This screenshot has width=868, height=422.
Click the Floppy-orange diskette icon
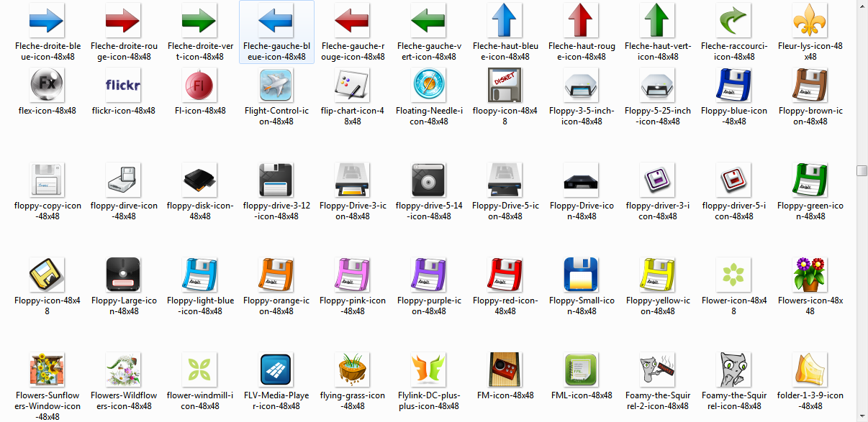[276, 275]
